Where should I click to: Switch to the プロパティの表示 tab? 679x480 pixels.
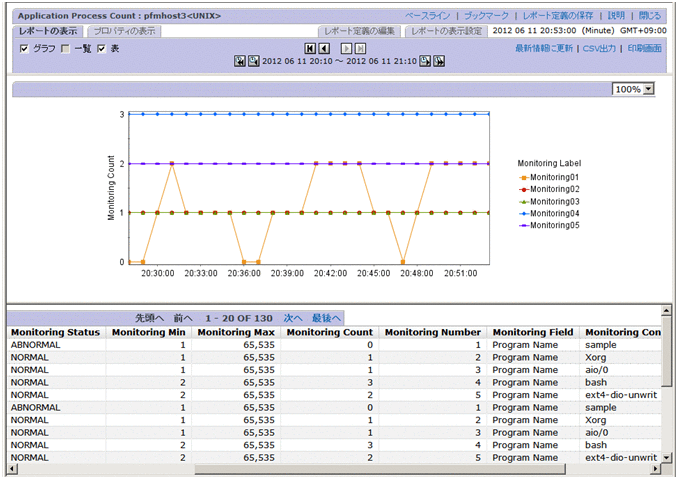[x=125, y=31]
